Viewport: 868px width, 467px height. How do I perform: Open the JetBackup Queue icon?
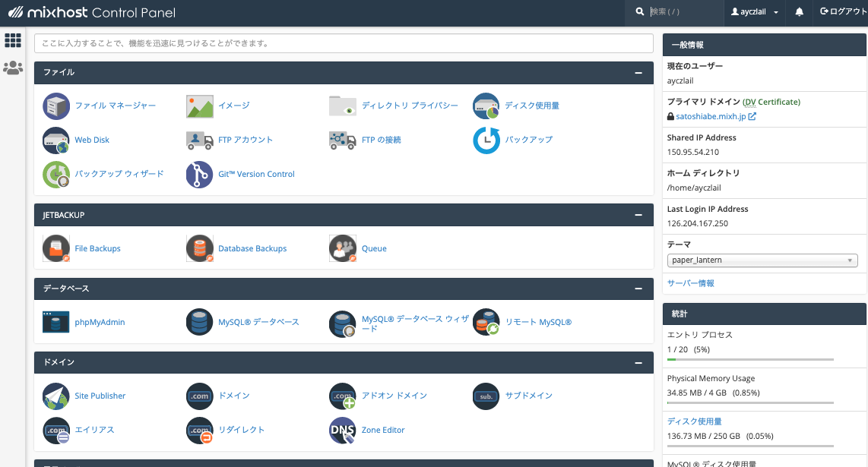(343, 248)
